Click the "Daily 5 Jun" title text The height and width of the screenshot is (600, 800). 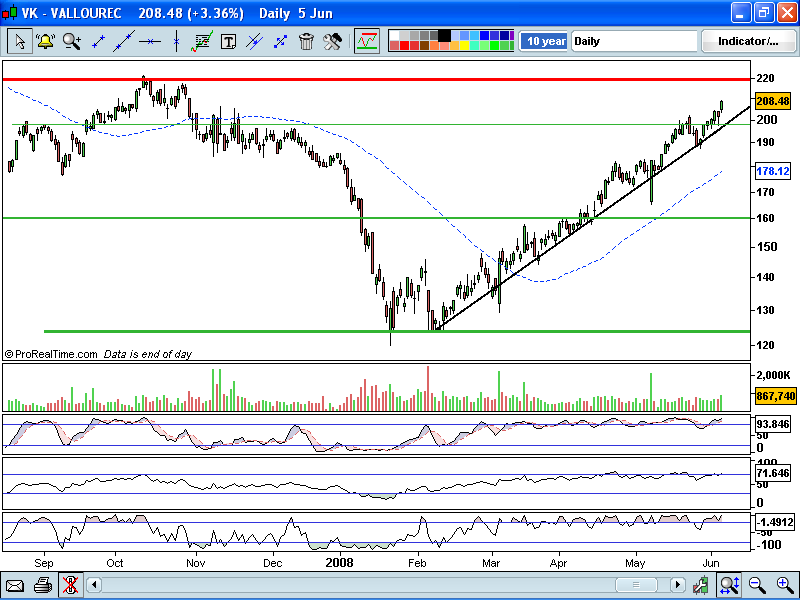pos(296,13)
